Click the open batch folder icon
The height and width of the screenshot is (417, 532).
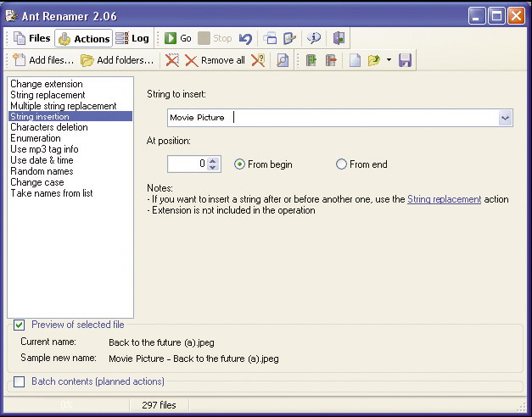[x=374, y=60]
